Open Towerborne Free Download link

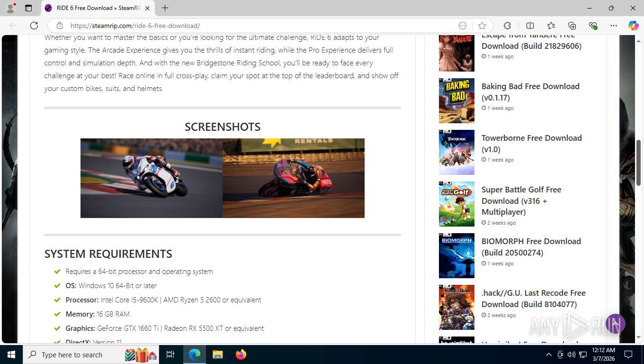(531, 144)
